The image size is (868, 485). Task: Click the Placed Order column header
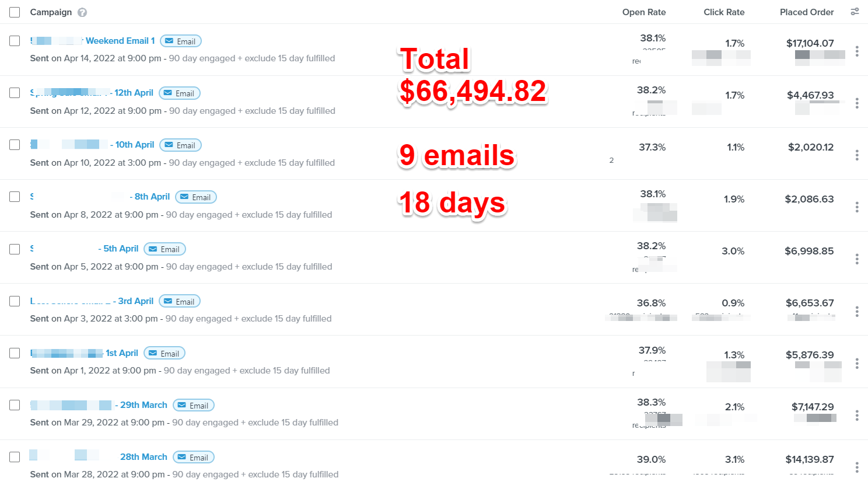[806, 12]
